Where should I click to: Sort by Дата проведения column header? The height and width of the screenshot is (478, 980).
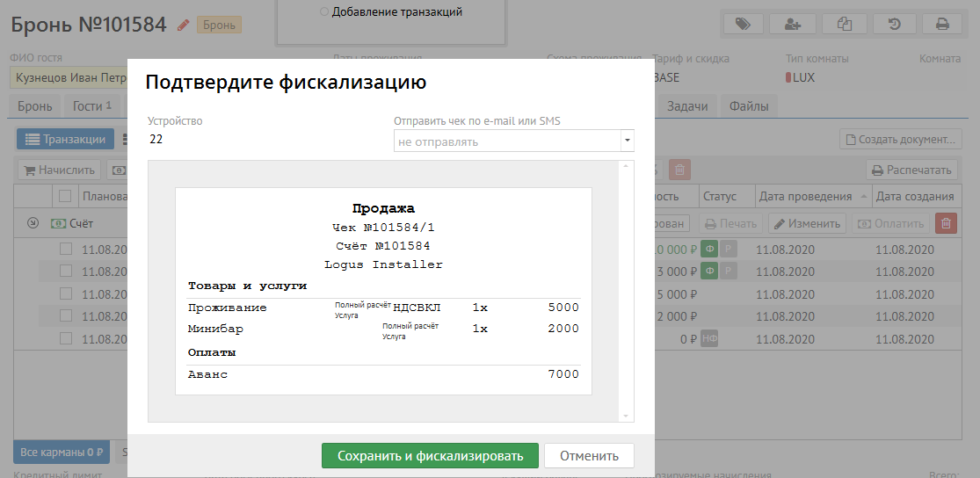pos(806,196)
